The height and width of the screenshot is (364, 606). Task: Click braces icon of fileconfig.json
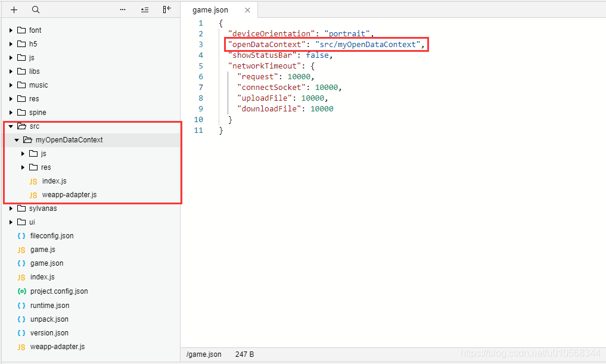coord(21,236)
